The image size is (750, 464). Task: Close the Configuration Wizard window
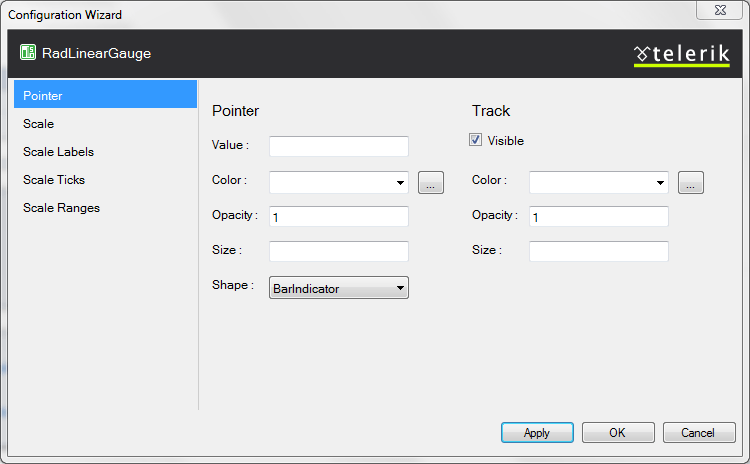(x=719, y=10)
